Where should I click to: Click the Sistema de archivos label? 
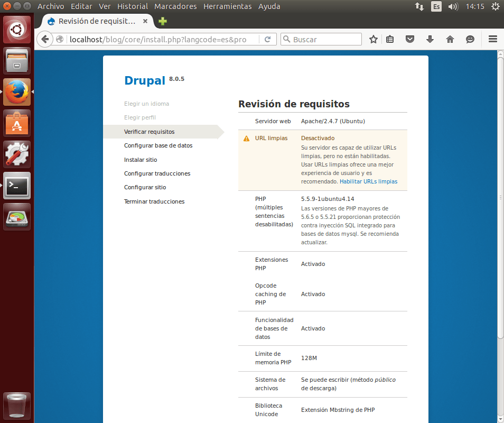(x=270, y=384)
